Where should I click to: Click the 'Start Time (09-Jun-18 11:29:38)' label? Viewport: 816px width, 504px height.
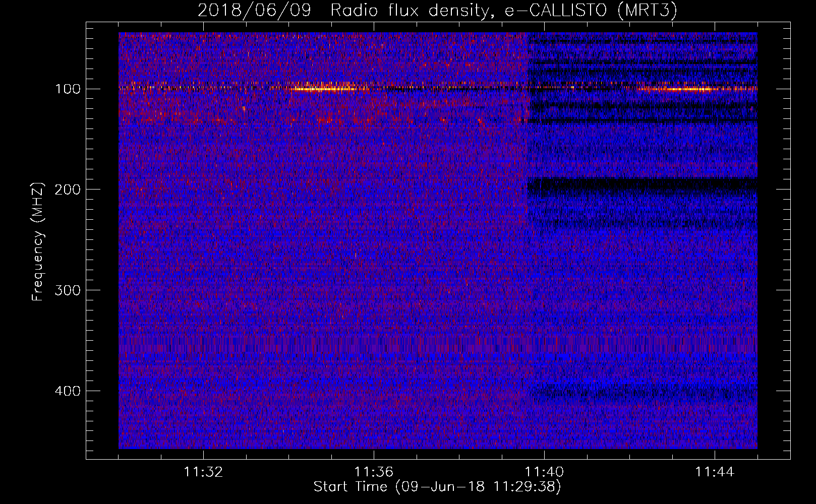pos(437,487)
